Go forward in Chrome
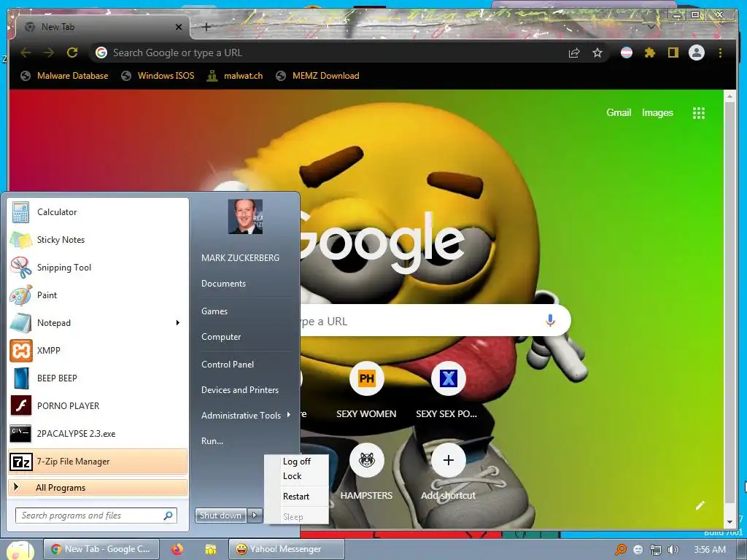Viewport: 747px width, 560px height. coord(49,52)
